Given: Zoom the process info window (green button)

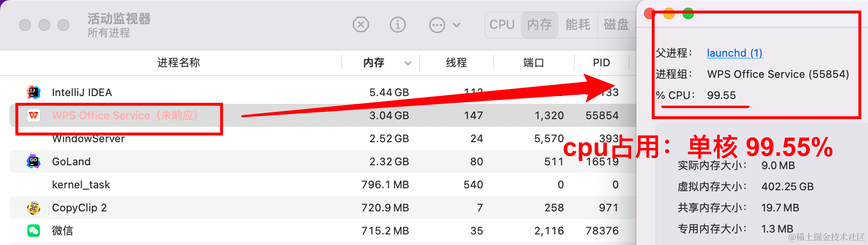Looking at the screenshot, I should (x=688, y=13).
